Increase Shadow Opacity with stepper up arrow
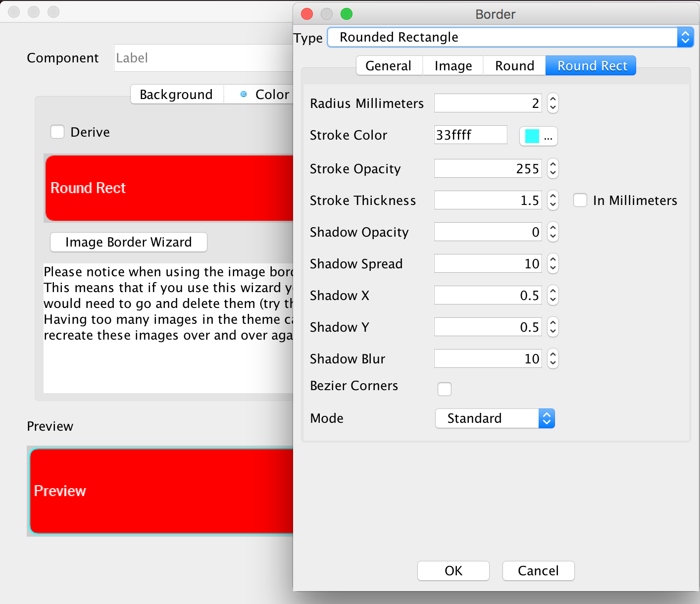 click(x=553, y=228)
